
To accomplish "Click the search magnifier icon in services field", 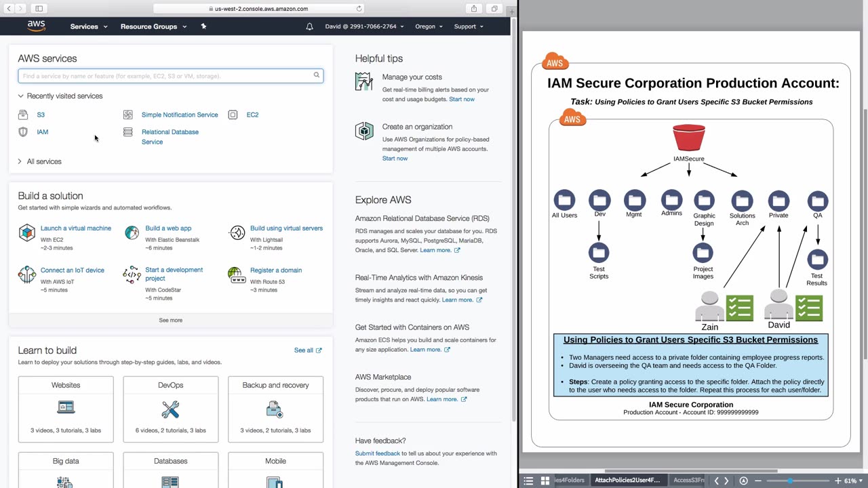I will coord(316,75).
